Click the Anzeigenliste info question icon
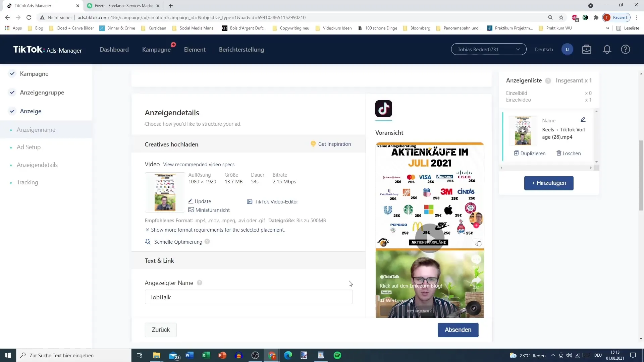The image size is (644, 362). tap(548, 81)
